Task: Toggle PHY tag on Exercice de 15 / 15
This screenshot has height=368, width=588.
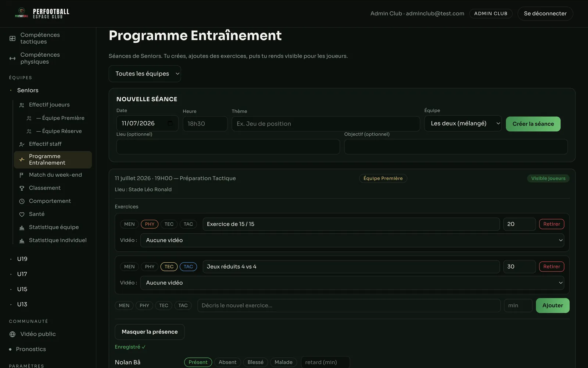Action: point(150,224)
